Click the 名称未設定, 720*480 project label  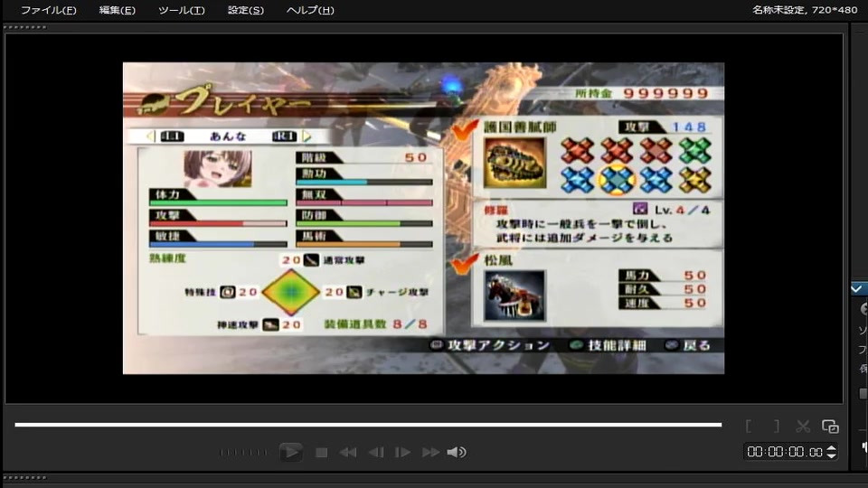[805, 10]
